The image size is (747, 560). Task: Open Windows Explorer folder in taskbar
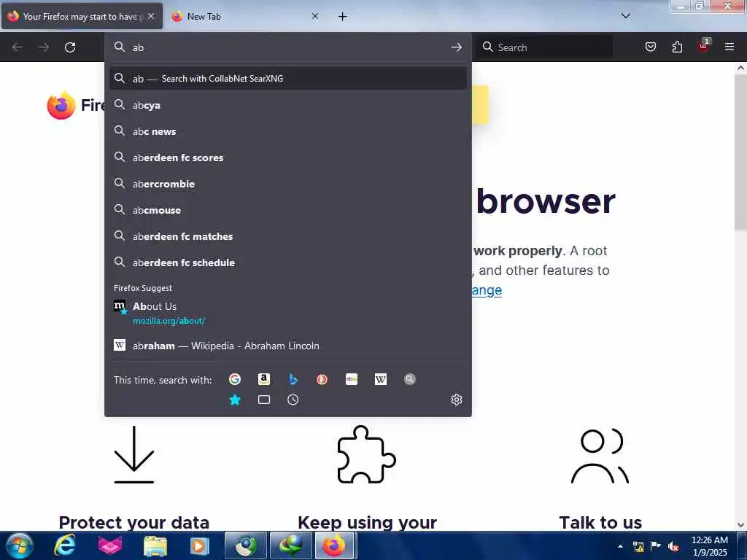155,545
